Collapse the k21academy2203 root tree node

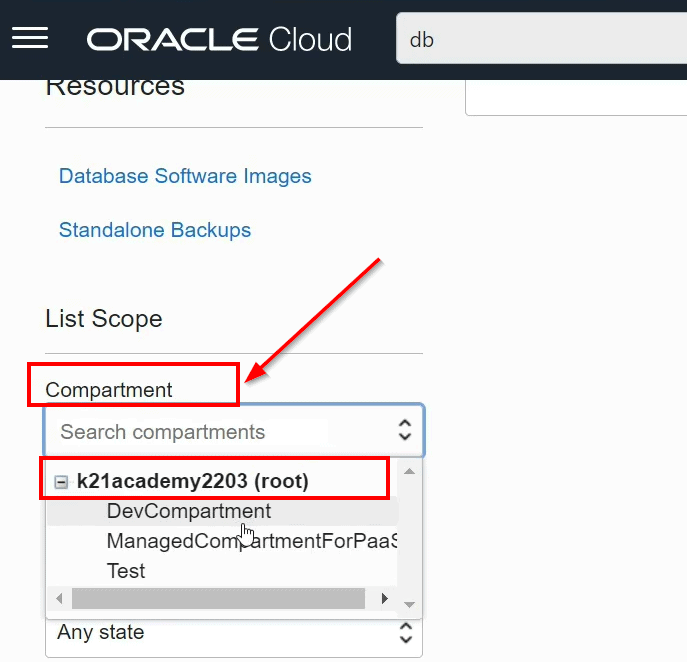click(61, 482)
